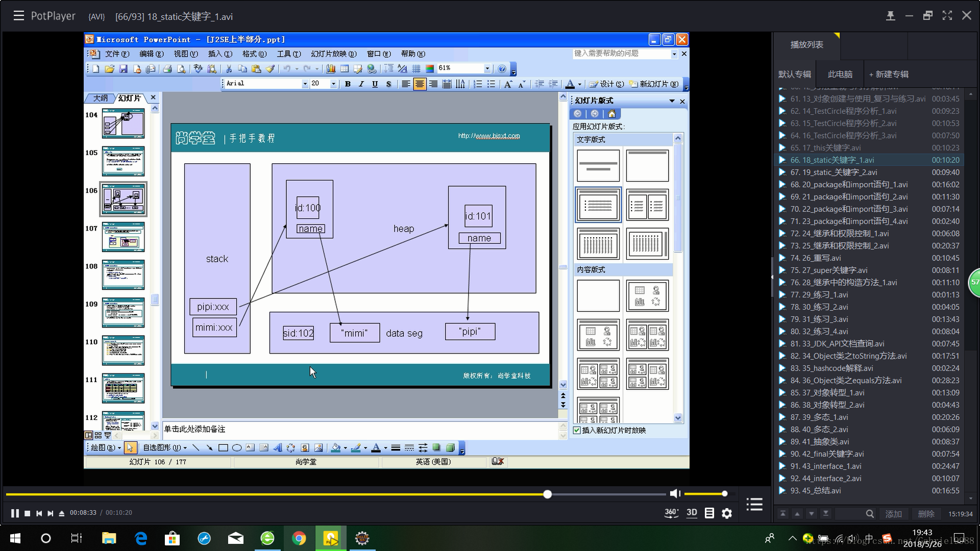
Task: Open fill color bucket dropdown arrow
Action: tap(346, 448)
